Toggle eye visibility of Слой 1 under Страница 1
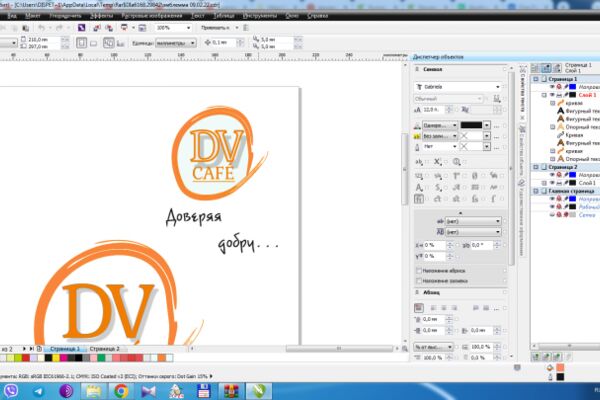 click(x=552, y=95)
